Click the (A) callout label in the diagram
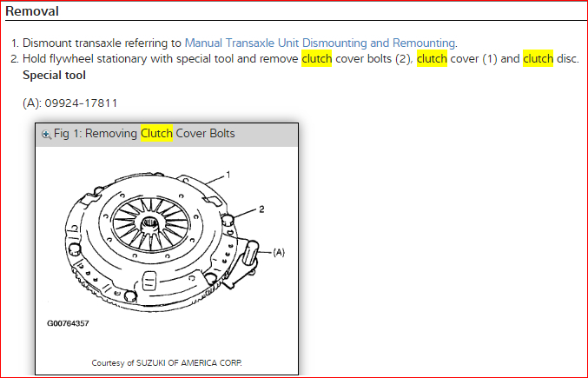Screen dimensions: 588x378 click(x=279, y=252)
